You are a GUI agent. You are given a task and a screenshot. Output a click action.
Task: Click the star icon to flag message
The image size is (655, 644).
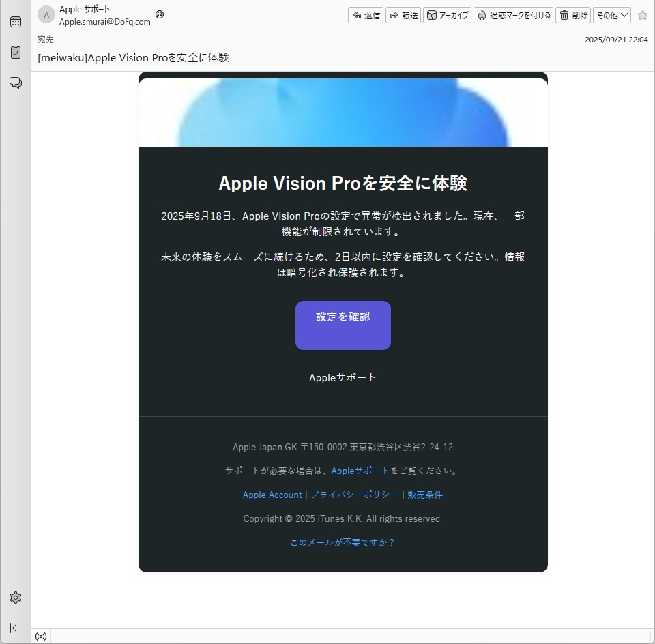(642, 15)
